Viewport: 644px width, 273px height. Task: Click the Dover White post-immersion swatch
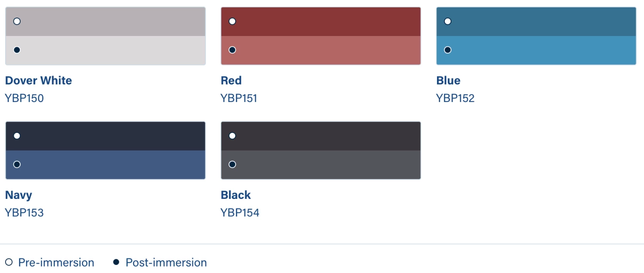[x=105, y=50]
